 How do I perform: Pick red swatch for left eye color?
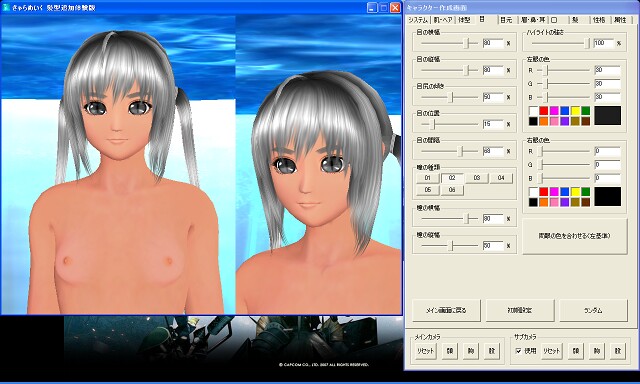click(x=544, y=111)
